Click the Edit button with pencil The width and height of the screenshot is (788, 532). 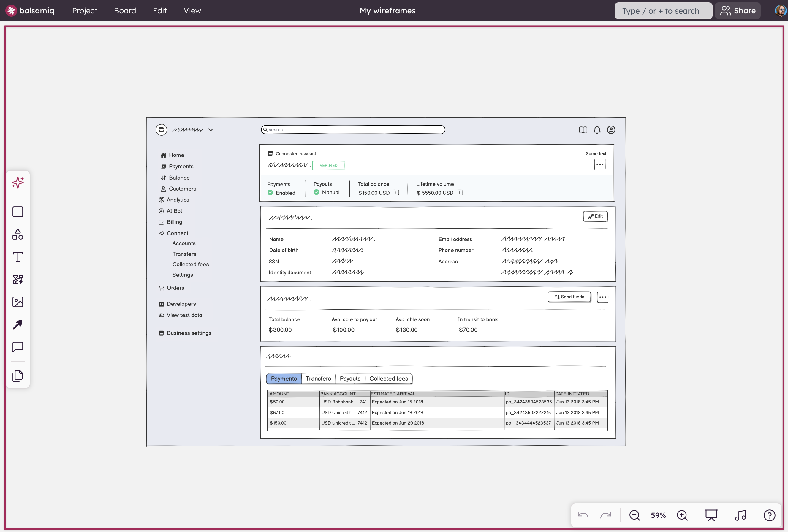595,216
